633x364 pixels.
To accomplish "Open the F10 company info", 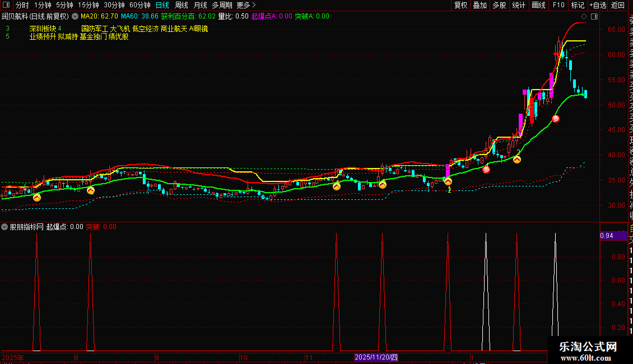I will click(558, 5).
